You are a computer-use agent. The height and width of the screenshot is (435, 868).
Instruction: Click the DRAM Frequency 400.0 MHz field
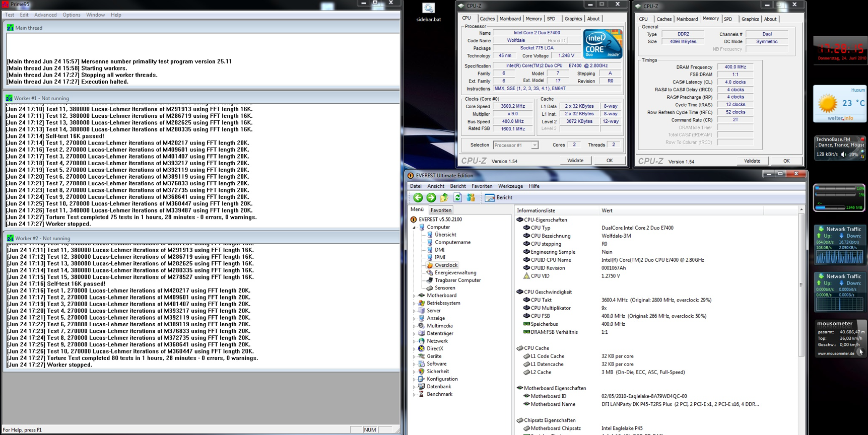point(735,67)
